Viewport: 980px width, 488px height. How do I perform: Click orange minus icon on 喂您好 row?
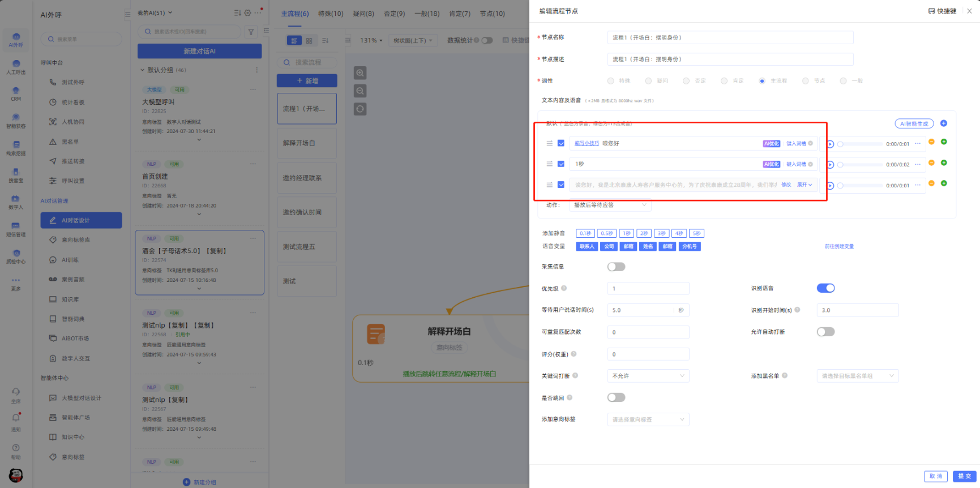931,142
